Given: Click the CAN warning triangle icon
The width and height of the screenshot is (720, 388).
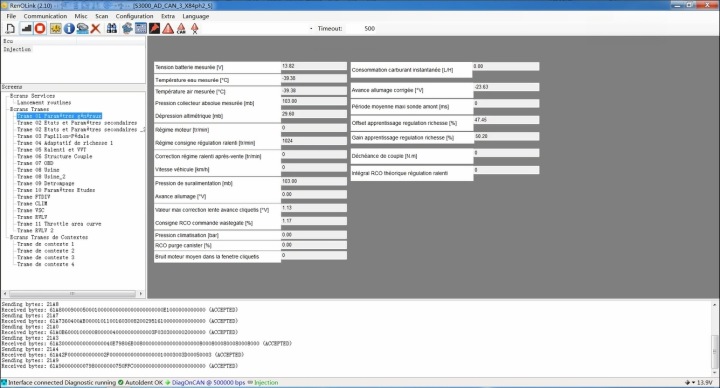Looking at the screenshot, I should [x=181, y=28].
